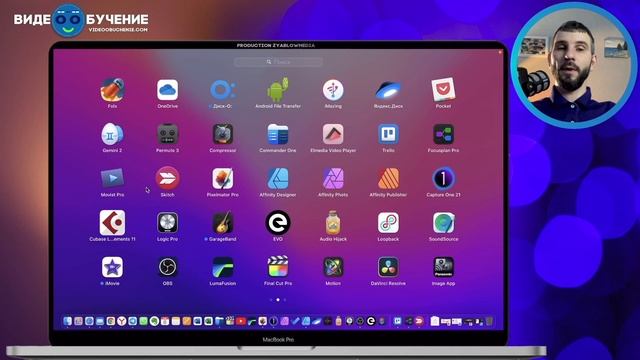This screenshot has width=640, height=360.
Task: Open the Loopback app
Action: click(388, 223)
